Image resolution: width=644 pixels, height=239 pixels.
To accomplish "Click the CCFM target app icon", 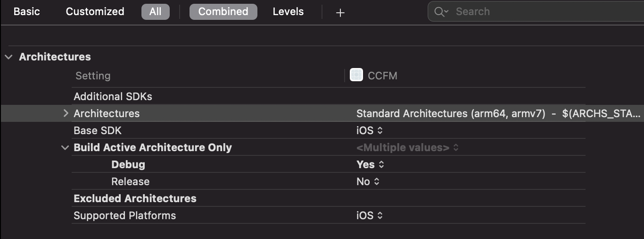I will 356,75.
